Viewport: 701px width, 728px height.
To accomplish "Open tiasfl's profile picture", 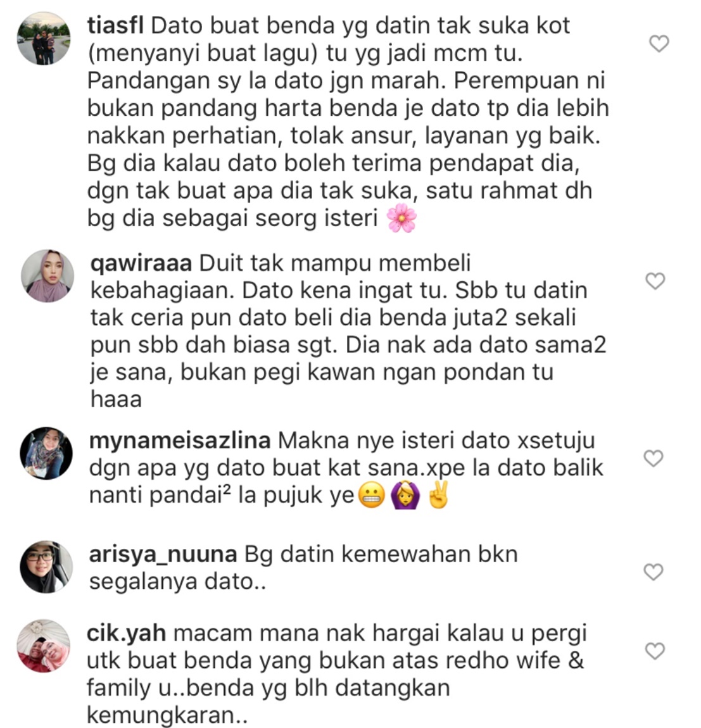I will coord(44,39).
